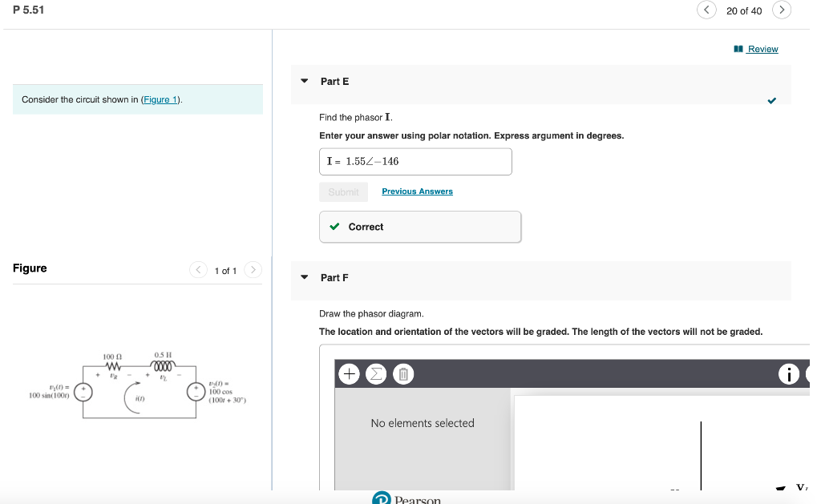Click the 'No elements selected' text
The width and height of the screenshot is (821, 504).
coord(423,423)
